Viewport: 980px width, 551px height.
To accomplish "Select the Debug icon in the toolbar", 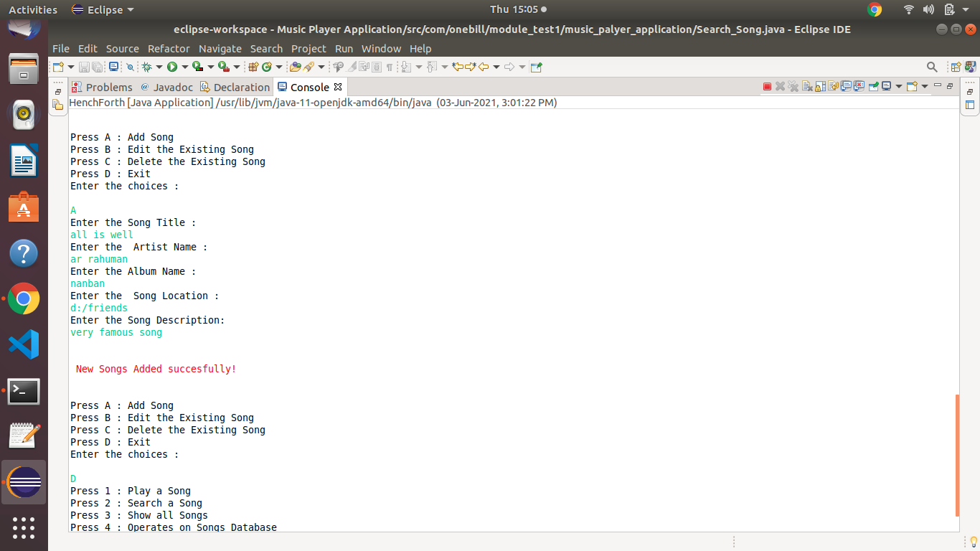I will 147,66.
